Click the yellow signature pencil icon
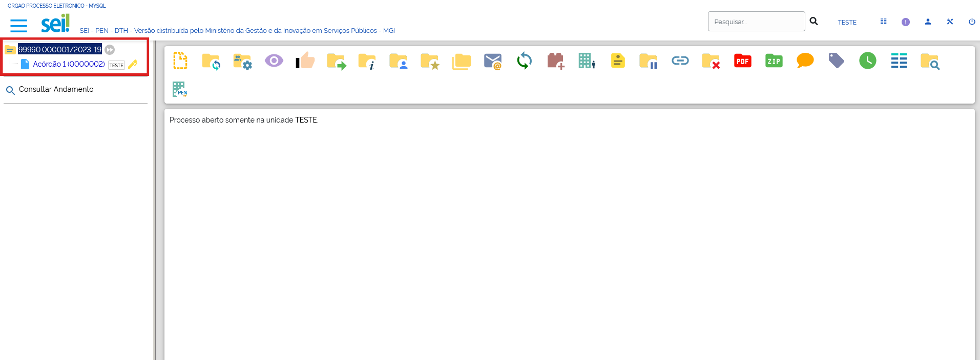Image resolution: width=980 pixels, height=360 pixels. pyautogui.click(x=133, y=64)
